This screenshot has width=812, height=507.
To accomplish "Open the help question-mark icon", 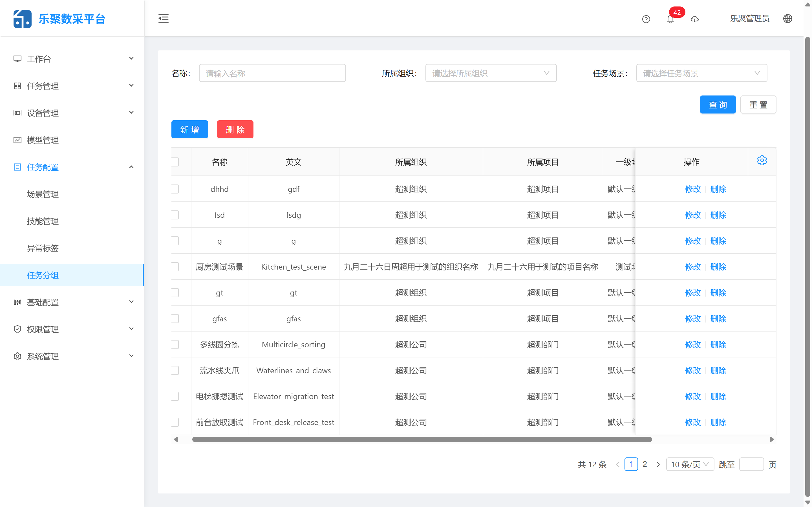I will click(646, 19).
